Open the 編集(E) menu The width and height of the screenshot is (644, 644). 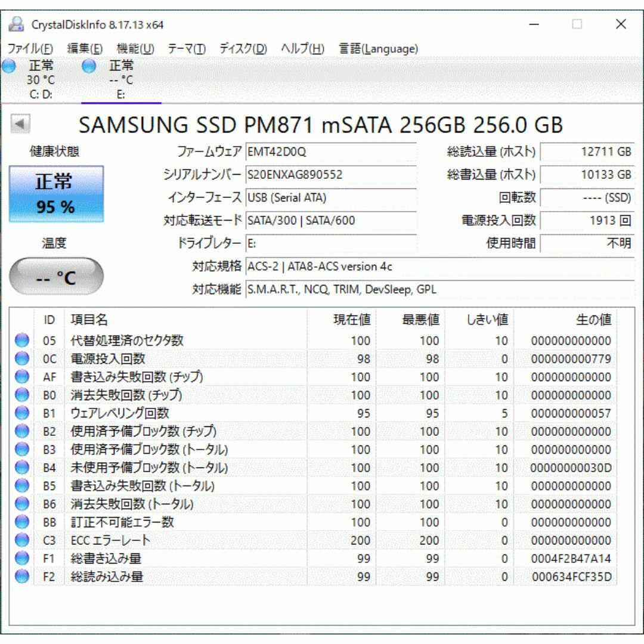tap(85, 48)
